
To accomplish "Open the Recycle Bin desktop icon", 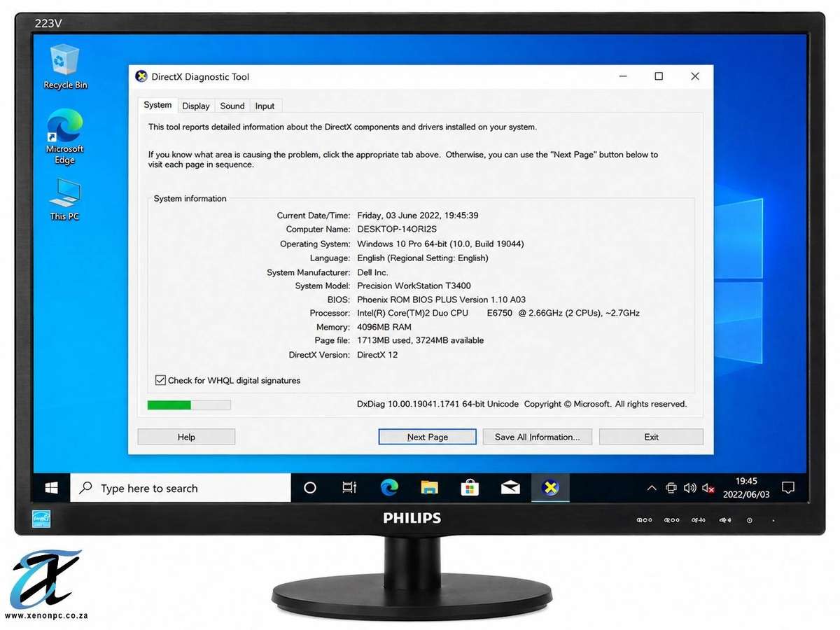I will (x=65, y=67).
